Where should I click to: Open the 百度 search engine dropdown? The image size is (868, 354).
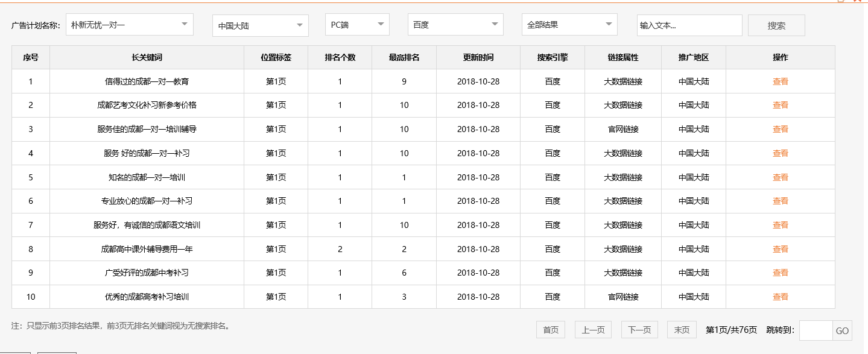coord(455,24)
